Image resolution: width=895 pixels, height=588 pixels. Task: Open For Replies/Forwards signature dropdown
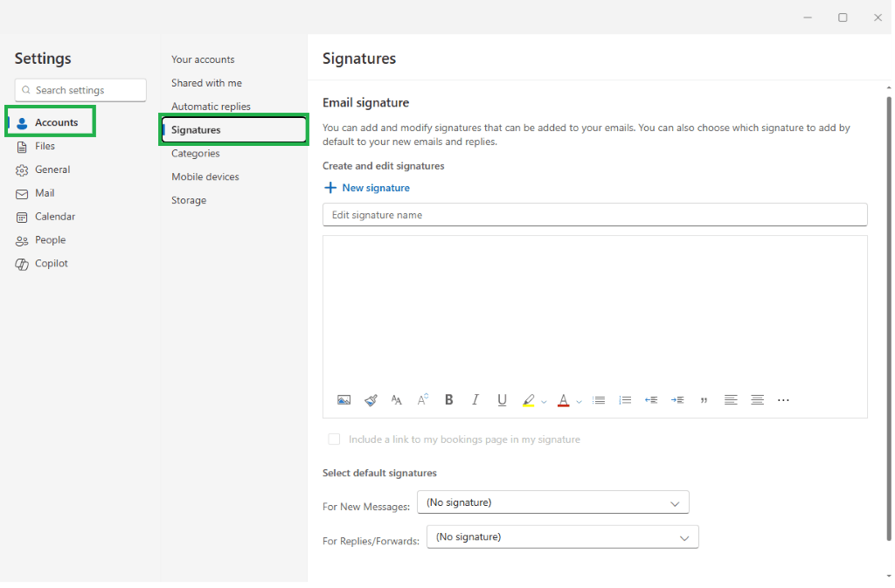562,537
